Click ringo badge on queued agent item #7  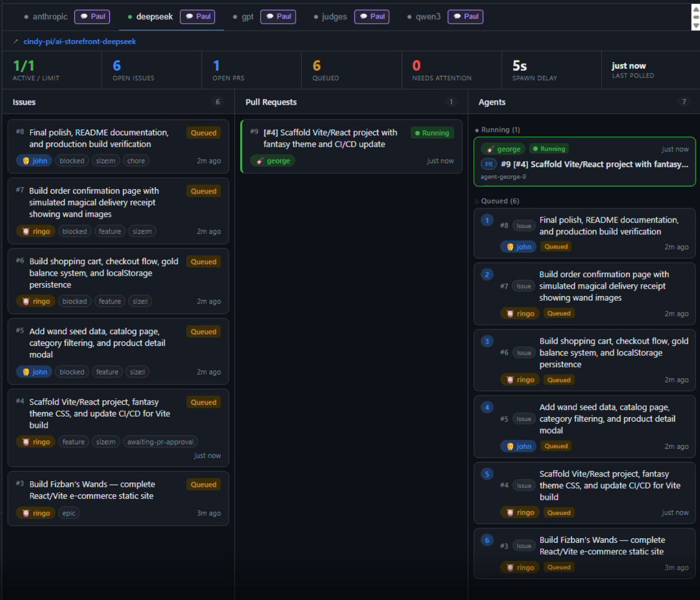pyautogui.click(x=520, y=313)
